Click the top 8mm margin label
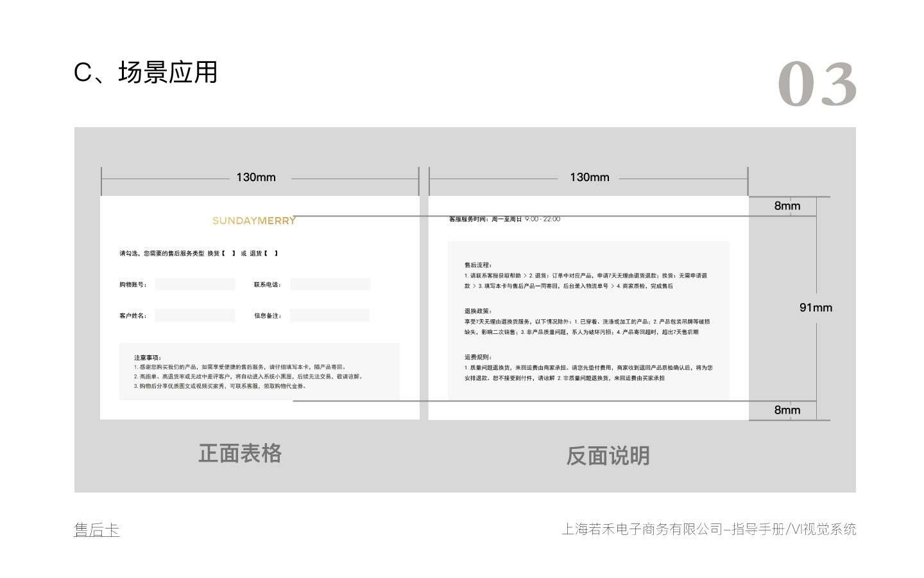Image resolution: width=924 pixels, height=578 pixels. pos(787,206)
